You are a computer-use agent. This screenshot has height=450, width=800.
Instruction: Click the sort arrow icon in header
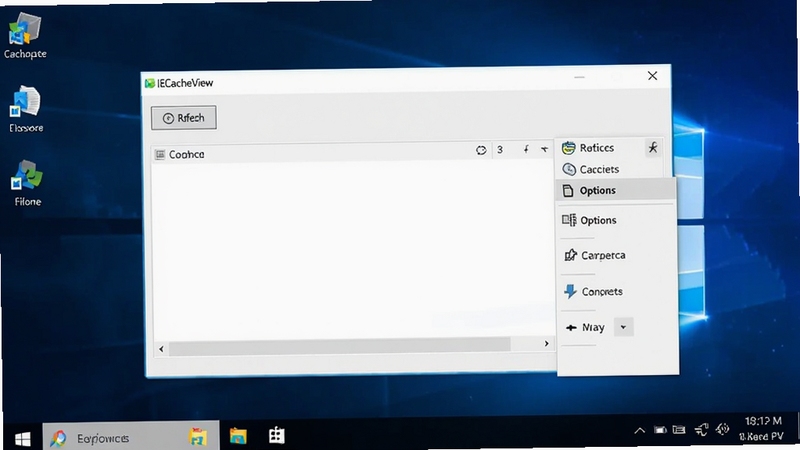(526, 149)
